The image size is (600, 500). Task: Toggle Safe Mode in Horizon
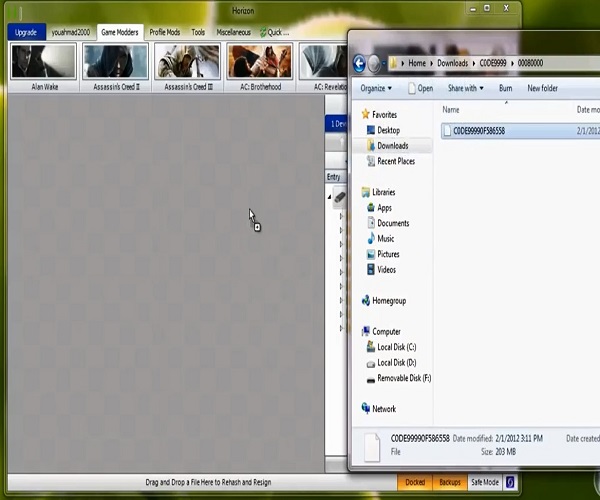coord(484,482)
